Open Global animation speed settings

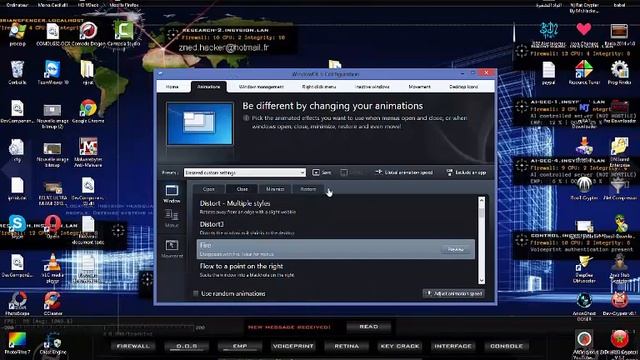tap(404, 173)
